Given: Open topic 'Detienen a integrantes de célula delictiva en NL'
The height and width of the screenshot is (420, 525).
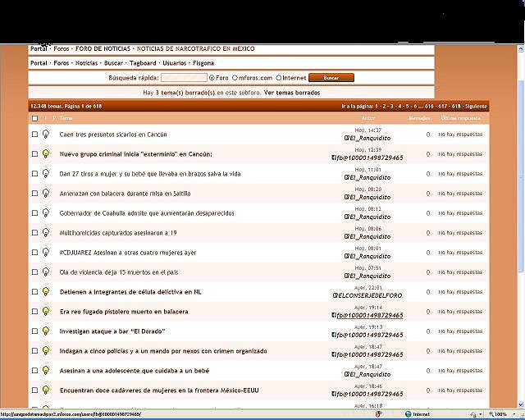Looking at the screenshot, I should 130,292.
